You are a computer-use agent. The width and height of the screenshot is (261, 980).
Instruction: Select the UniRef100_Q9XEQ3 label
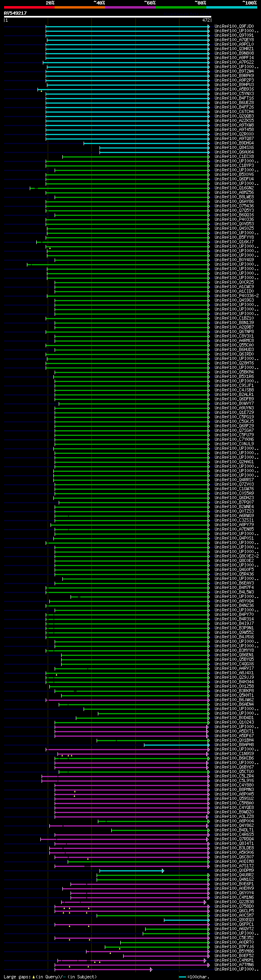click(234, 920)
